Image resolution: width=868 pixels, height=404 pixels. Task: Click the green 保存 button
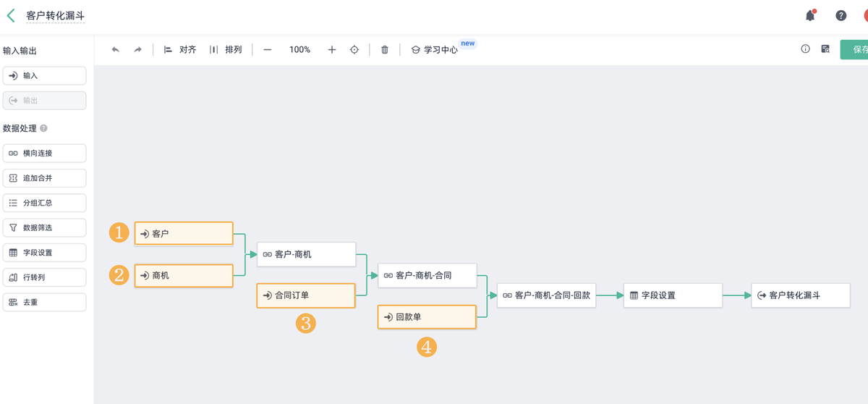pyautogui.click(x=854, y=50)
